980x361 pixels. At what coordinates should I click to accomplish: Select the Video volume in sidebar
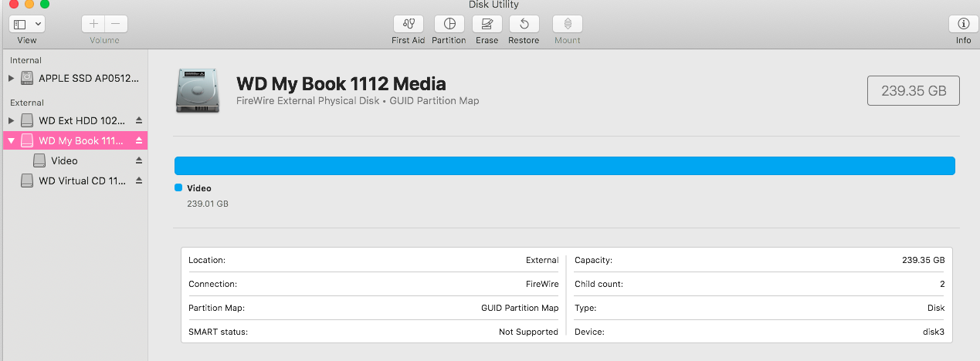pos(74,160)
